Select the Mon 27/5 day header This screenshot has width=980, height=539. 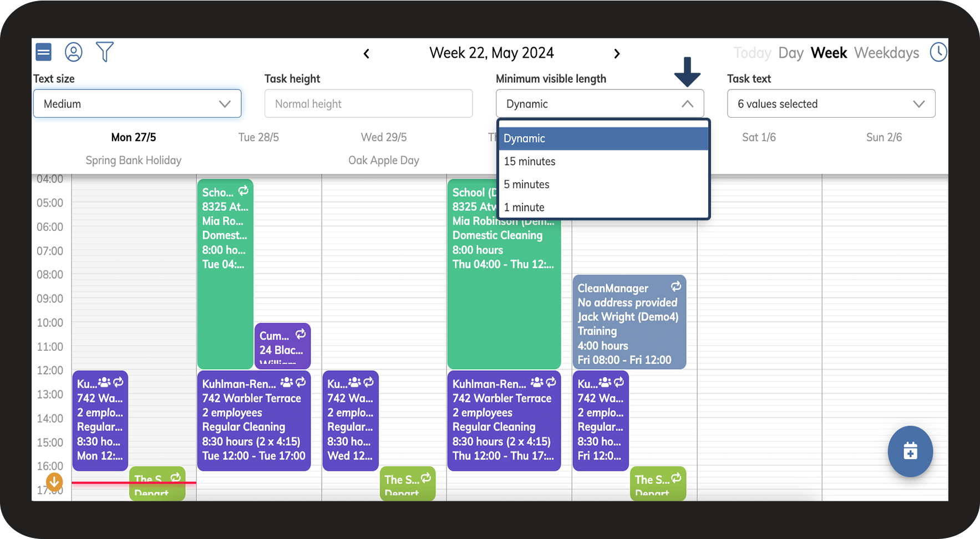[x=134, y=137]
